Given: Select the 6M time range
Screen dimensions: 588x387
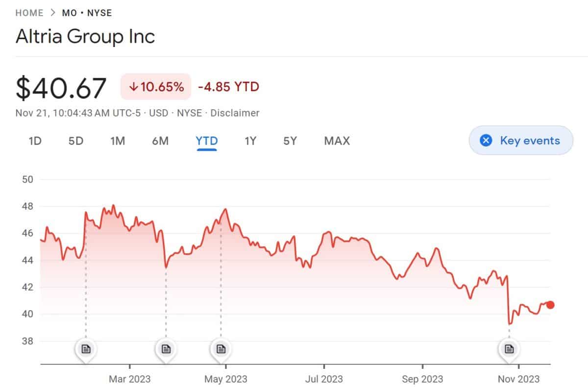Looking at the screenshot, I should point(160,141).
